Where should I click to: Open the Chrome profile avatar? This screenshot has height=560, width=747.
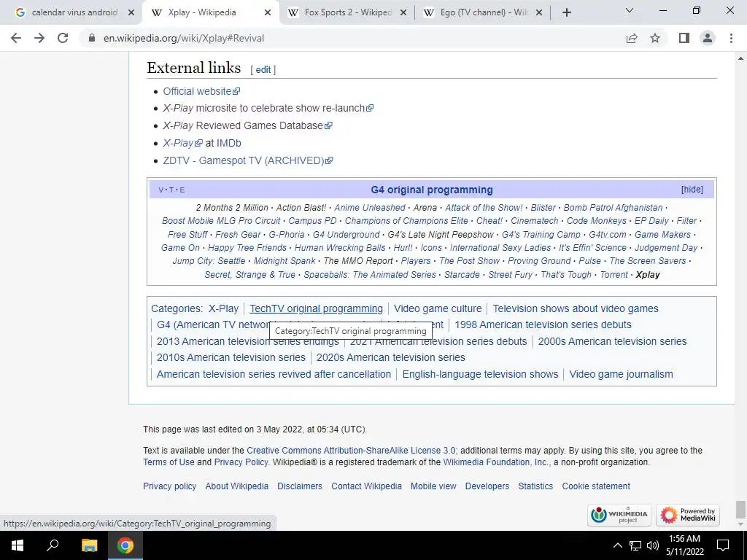coord(708,38)
